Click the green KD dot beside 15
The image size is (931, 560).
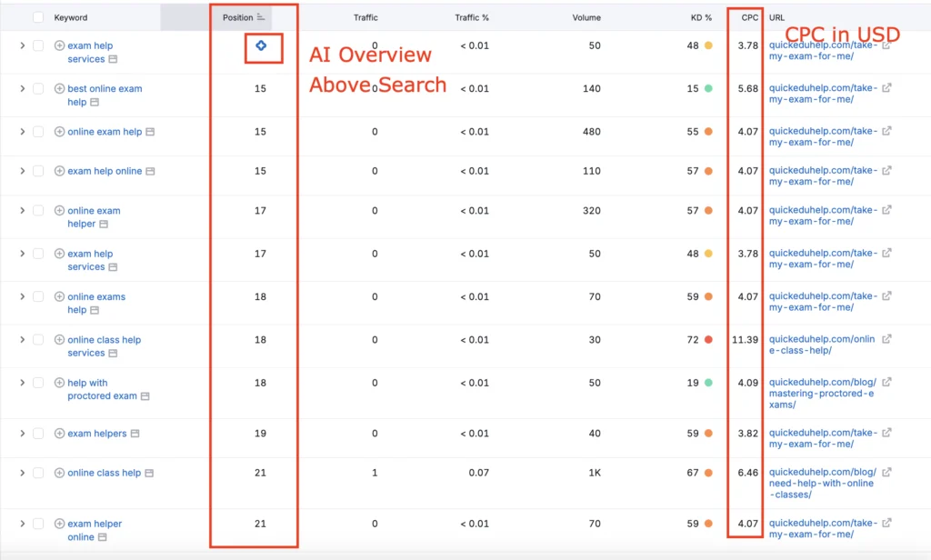point(708,88)
